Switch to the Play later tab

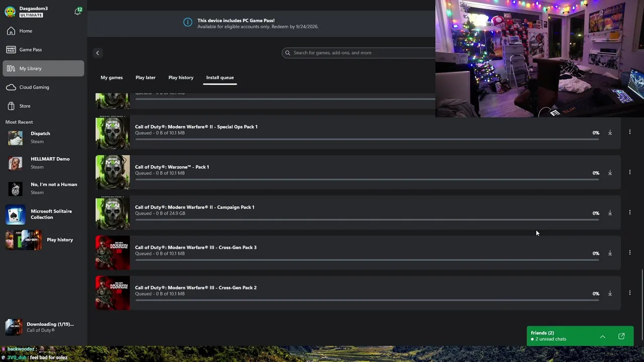pyautogui.click(x=145, y=77)
